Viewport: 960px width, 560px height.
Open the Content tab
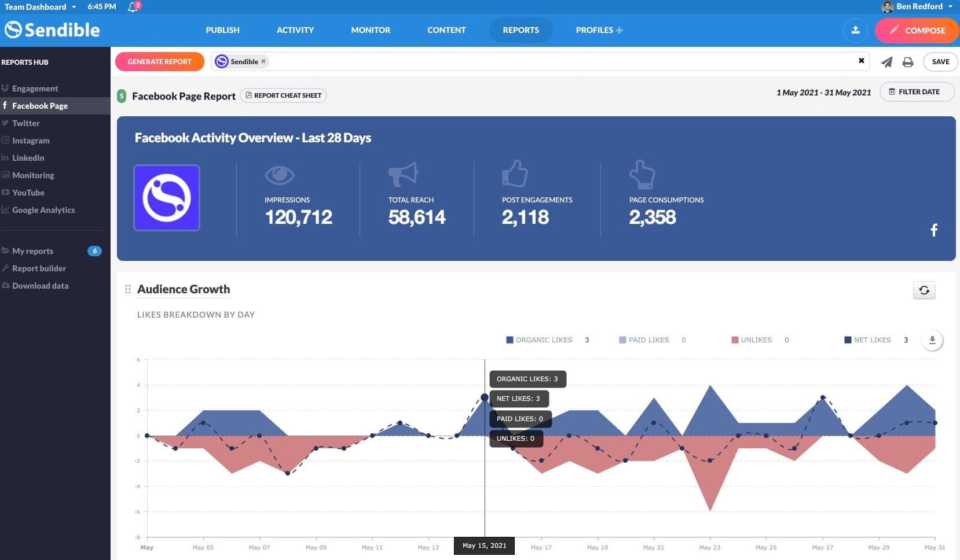coord(446,30)
